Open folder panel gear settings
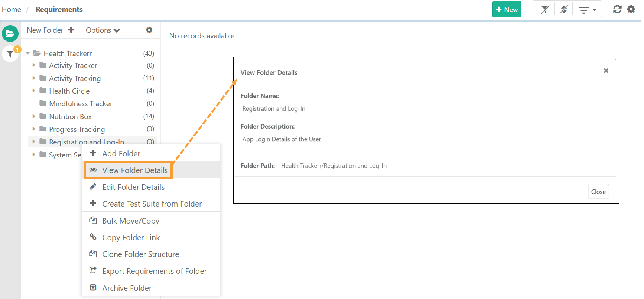 149,30
